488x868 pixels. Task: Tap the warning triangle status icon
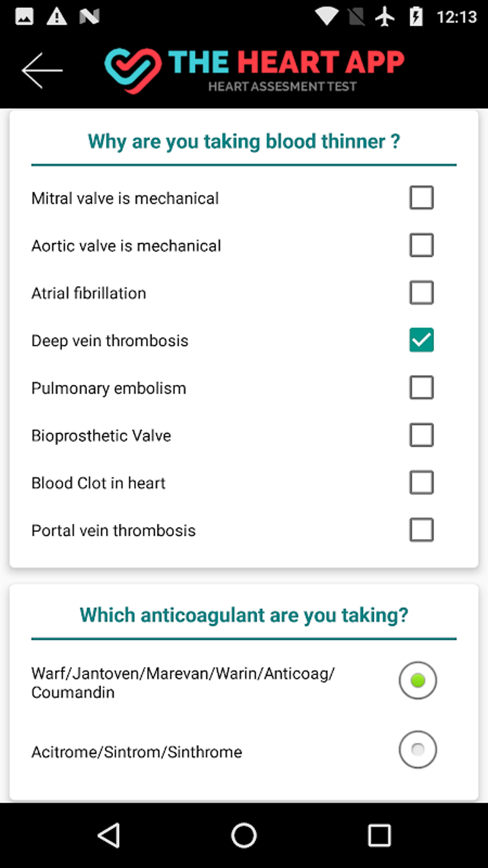coord(56,17)
